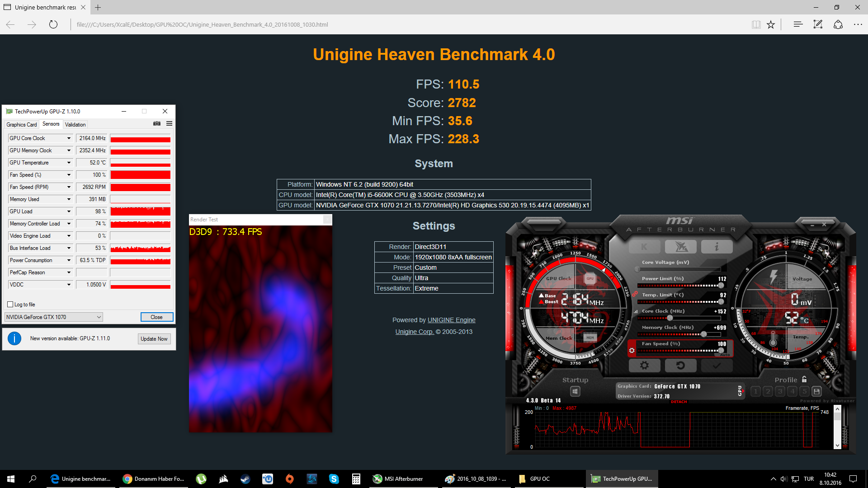Select Afterburner profile slot 3
868x488 pixels.
point(780,391)
